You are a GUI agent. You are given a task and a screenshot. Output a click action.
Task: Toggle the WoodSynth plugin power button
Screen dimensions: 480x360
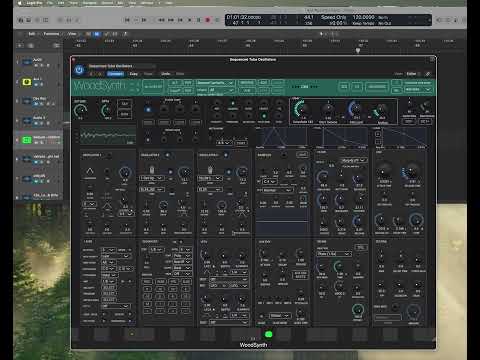click(79, 70)
